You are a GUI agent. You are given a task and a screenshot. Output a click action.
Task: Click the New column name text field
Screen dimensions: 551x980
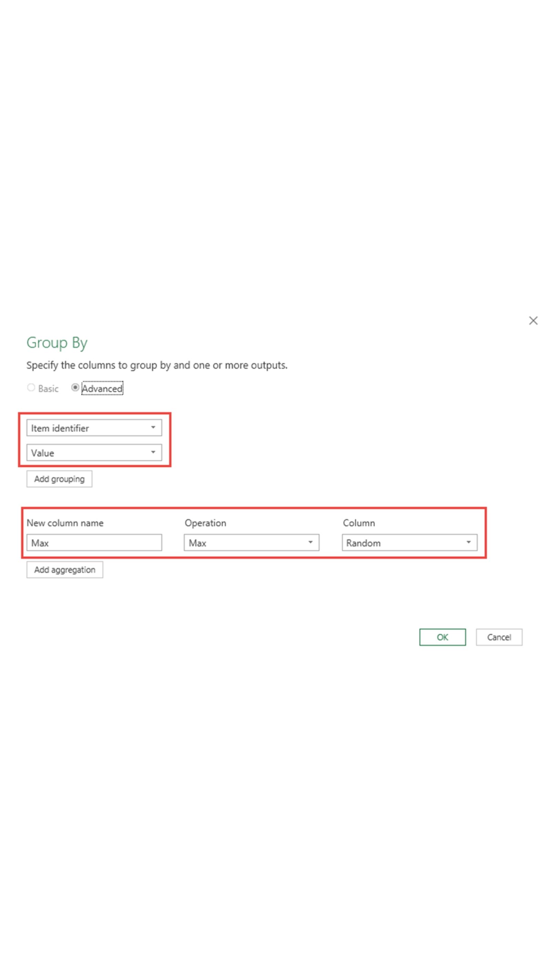94,543
